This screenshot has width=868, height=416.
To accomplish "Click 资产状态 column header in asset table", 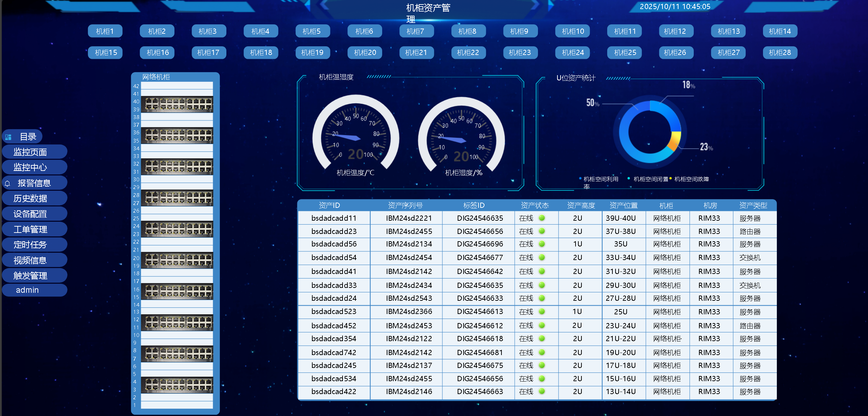I will pos(535,205).
